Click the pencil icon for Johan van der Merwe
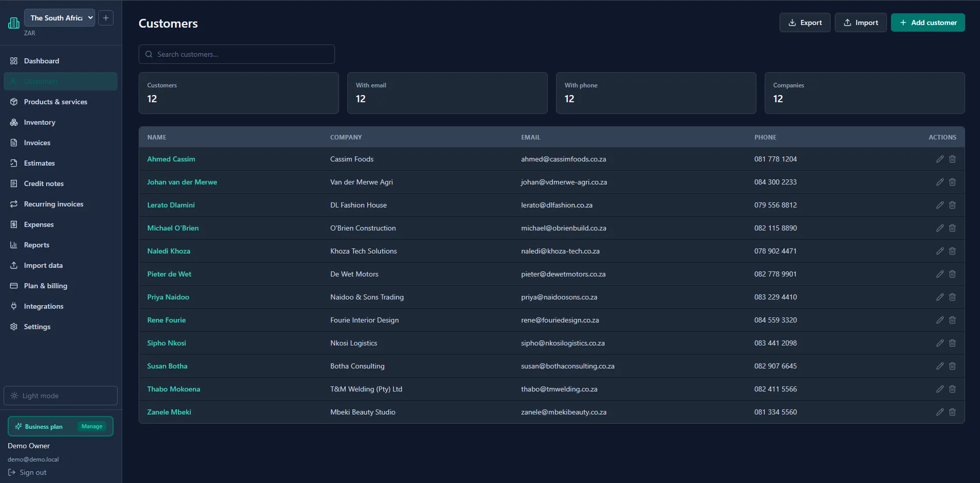The image size is (980, 483). [940, 182]
